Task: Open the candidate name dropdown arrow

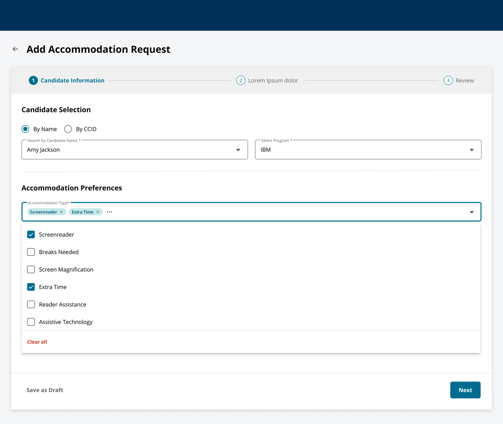Action: point(238,150)
